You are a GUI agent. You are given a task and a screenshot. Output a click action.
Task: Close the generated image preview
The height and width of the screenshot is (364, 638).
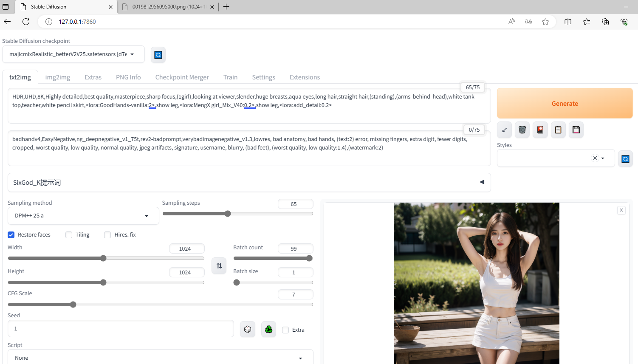(x=621, y=210)
